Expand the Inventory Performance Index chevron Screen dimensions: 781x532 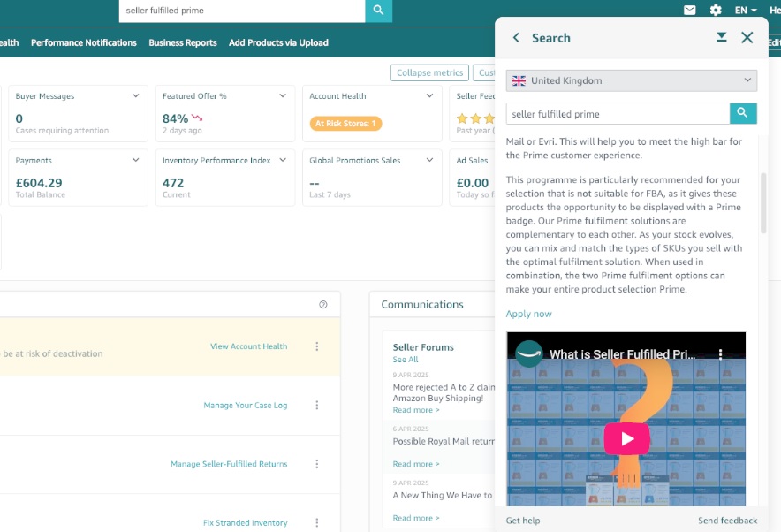pyautogui.click(x=283, y=160)
